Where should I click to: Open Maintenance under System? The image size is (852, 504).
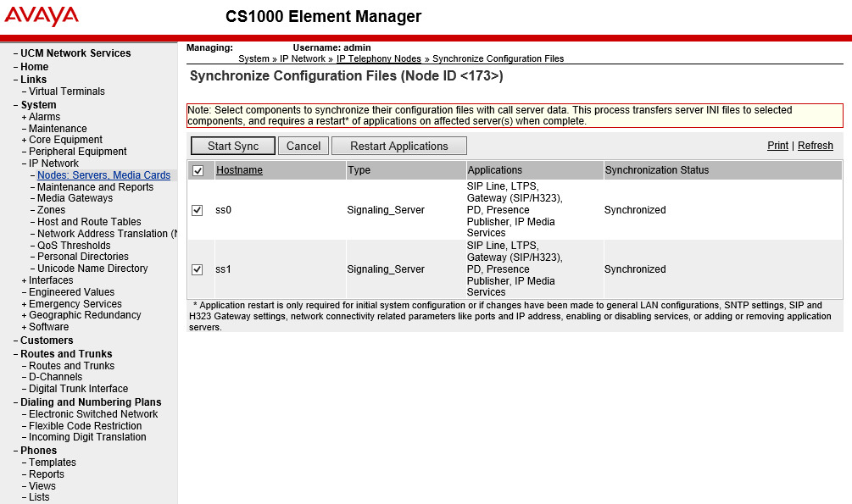click(x=58, y=129)
